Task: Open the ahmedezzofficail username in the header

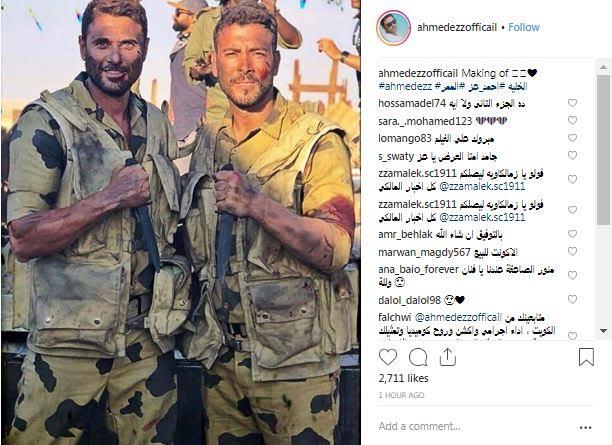Action: click(457, 27)
